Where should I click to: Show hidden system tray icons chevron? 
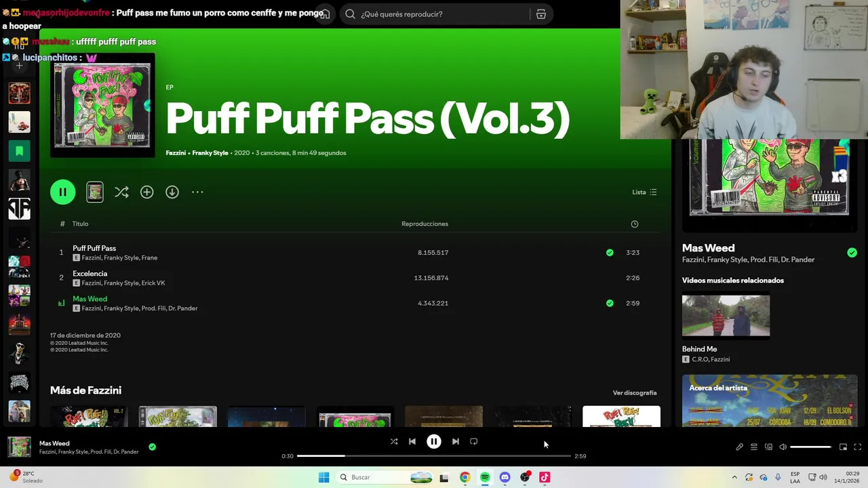(x=734, y=478)
